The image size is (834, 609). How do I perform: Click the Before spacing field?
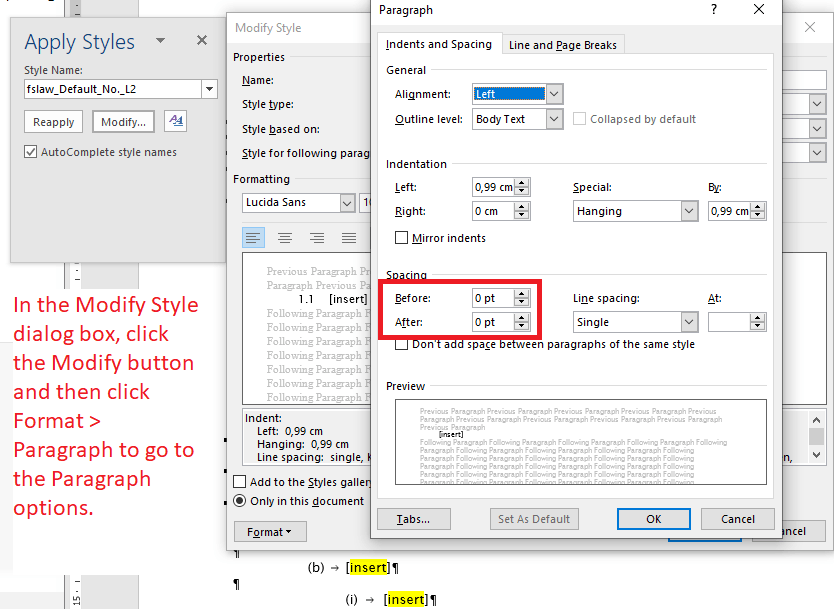tap(493, 298)
